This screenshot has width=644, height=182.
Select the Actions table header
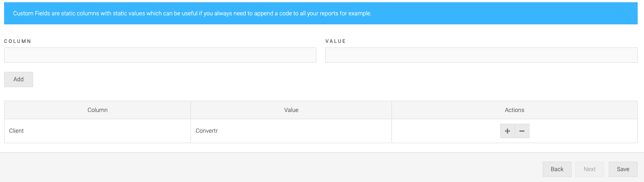point(515,110)
